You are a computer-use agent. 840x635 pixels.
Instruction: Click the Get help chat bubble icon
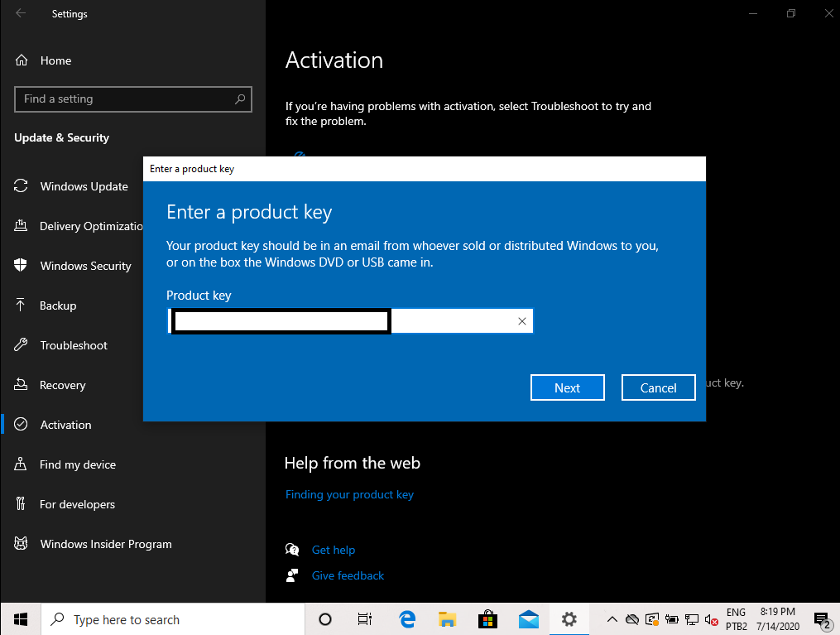292,549
